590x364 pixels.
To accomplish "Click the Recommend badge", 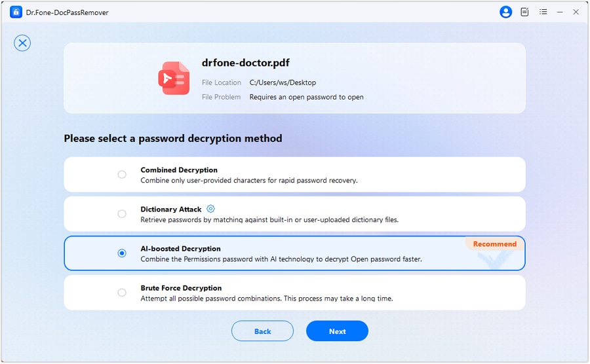I will [x=495, y=244].
